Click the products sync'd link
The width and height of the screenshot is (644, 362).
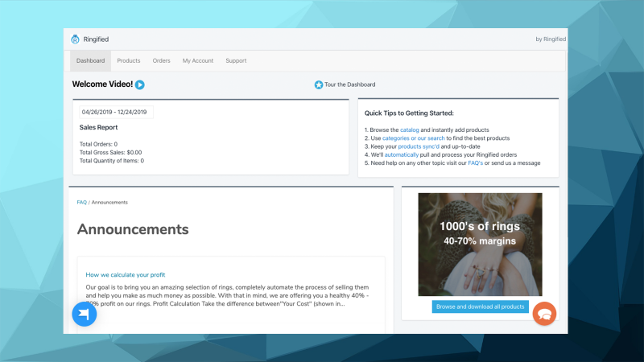click(x=419, y=146)
